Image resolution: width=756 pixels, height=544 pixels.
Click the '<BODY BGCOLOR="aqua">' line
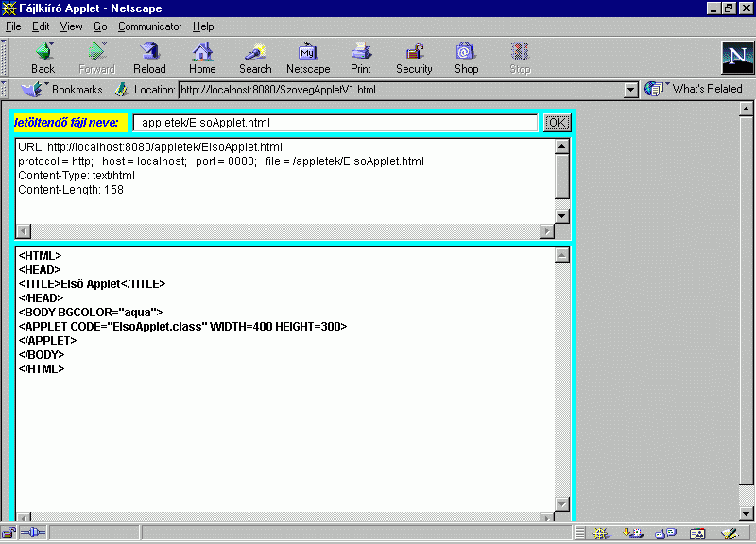point(91,313)
